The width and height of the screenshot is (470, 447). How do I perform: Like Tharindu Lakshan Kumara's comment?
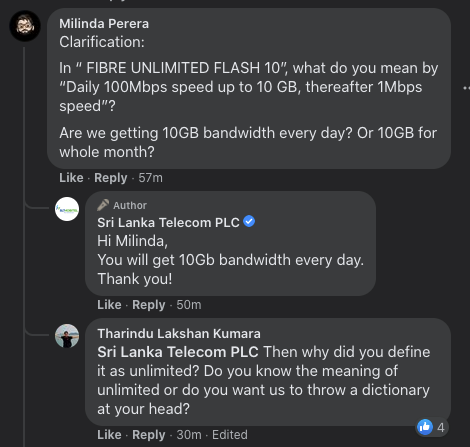pos(109,435)
